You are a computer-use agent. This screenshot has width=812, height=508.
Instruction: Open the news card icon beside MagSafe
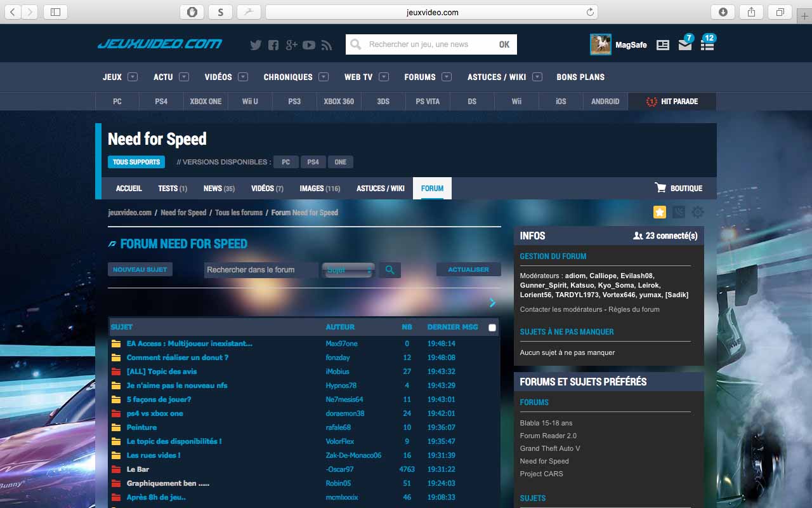tap(663, 45)
